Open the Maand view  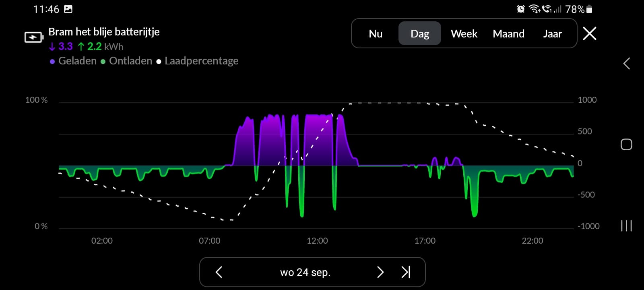click(x=508, y=34)
